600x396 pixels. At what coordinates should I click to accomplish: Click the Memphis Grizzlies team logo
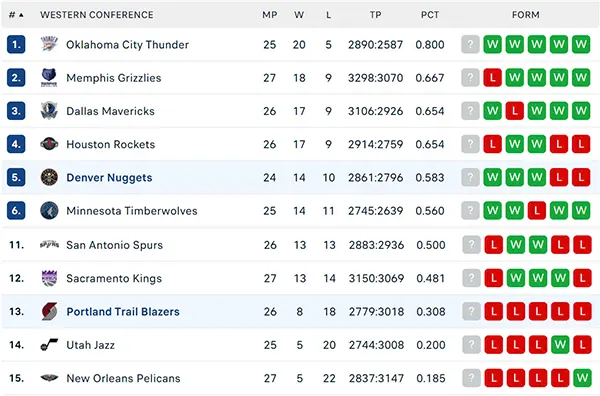49,78
